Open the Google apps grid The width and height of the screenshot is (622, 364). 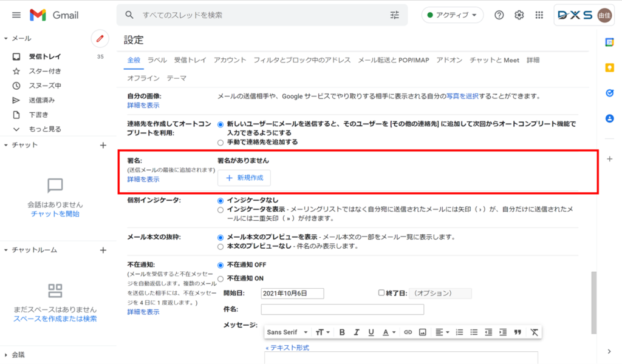539,15
